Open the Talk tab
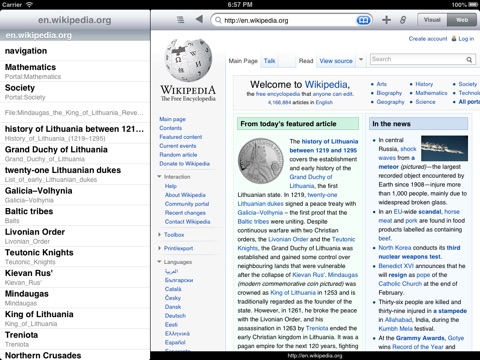The width and height of the screenshot is (480, 360). [x=269, y=61]
